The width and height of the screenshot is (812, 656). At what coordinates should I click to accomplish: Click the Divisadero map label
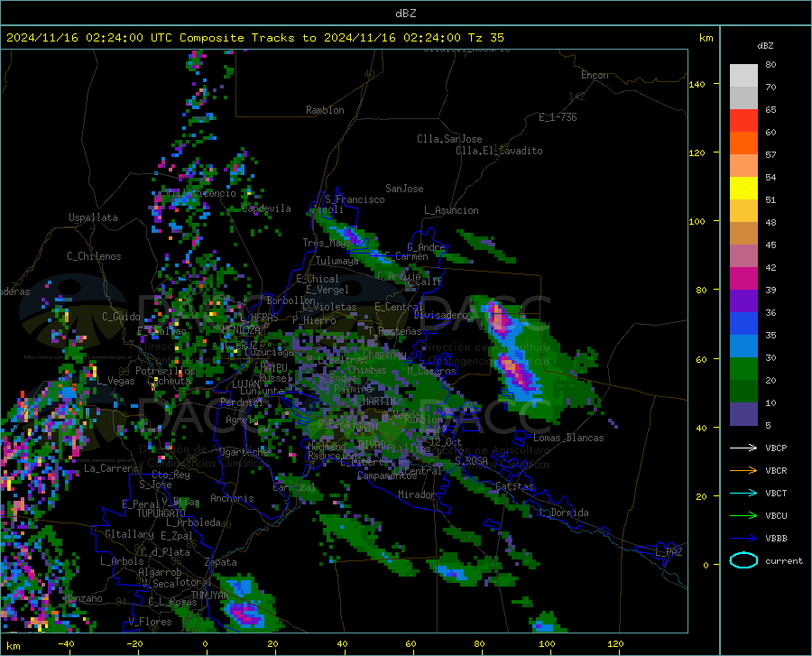(x=440, y=315)
